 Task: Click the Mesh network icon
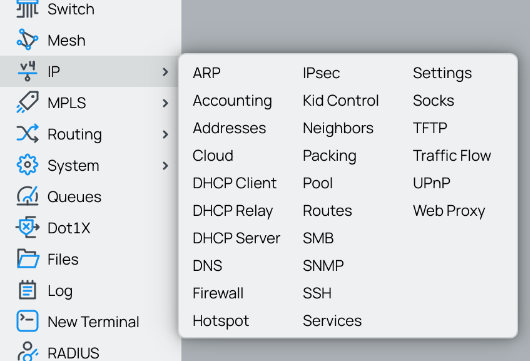(27, 40)
